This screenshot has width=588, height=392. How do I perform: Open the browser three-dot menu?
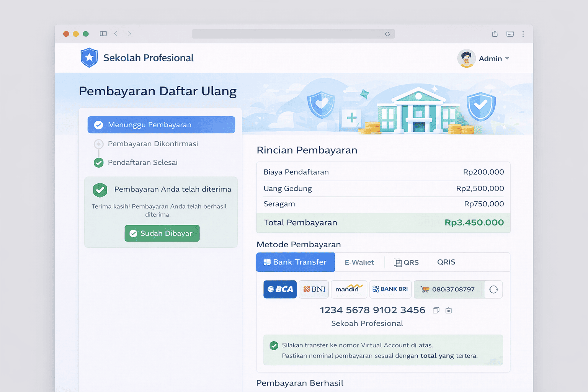(x=523, y=34)
